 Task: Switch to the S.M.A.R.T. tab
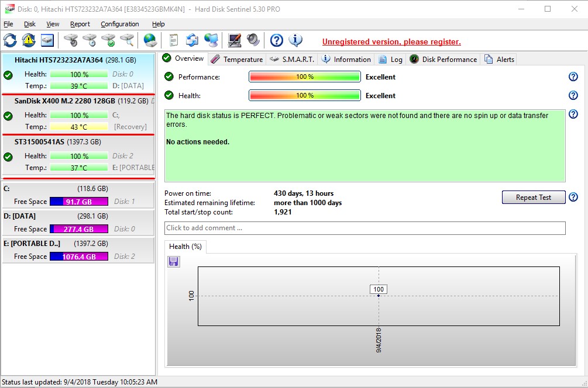[292, 59]
